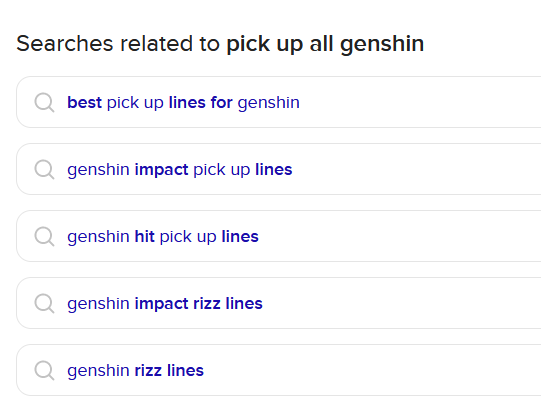Click magnifying glass next to 'genshin rizz lines'
The width and height of the screenshot is (541, 398).
pos(45,370)
